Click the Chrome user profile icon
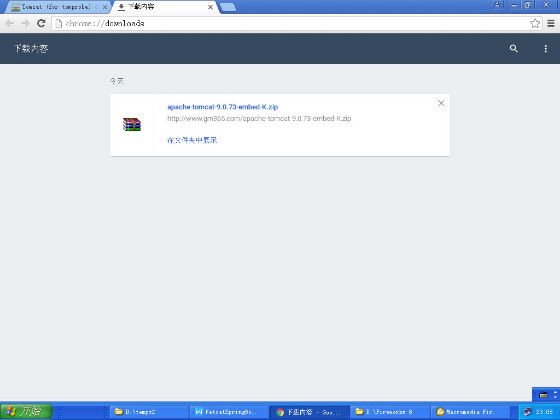Image resolution: width=560 pixels, height=420 pixels. pyautogui.click(x=497, y=5)
